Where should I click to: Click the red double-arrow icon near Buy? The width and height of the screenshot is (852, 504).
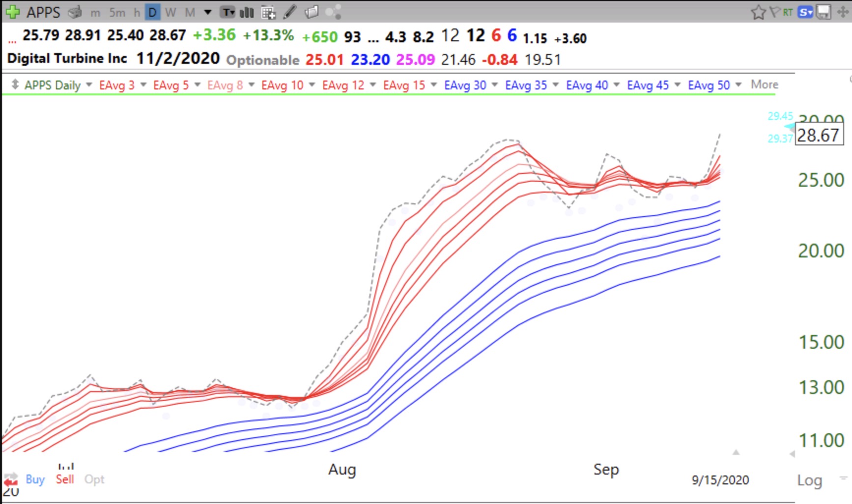[11, 479]
